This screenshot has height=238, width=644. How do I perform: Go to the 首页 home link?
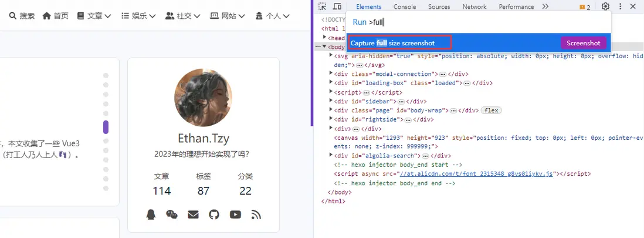coord(55,16)
